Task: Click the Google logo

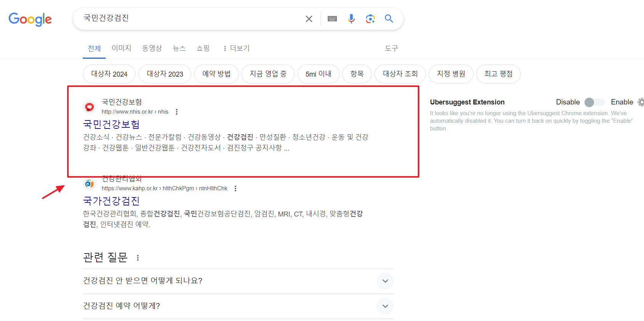Action: 30,19
